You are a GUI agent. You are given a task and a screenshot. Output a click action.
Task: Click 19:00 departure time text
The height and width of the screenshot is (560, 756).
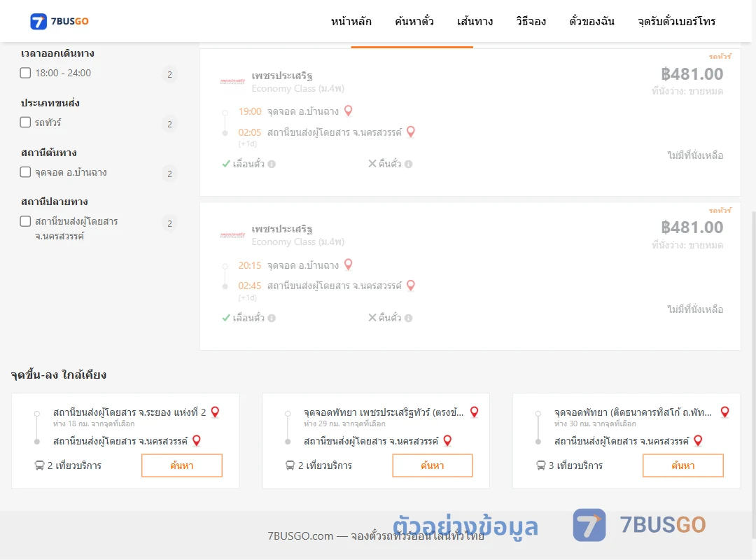[x=250, y=111]
